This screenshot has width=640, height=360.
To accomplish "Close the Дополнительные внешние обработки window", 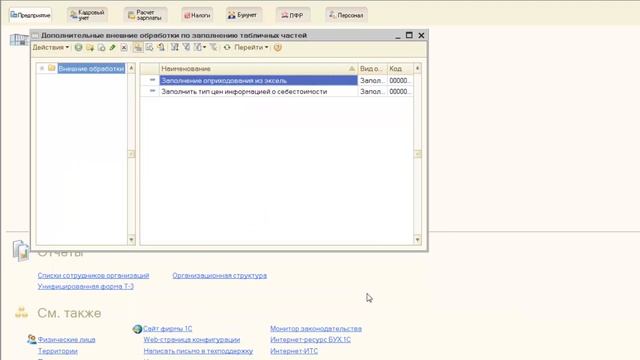I will 421,36.
